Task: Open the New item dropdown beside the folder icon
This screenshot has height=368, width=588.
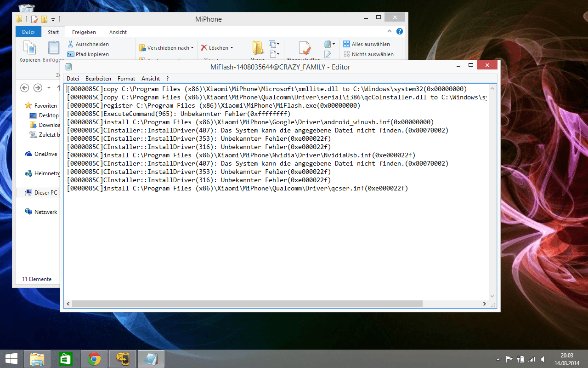Action: click(x=274, y=44)
